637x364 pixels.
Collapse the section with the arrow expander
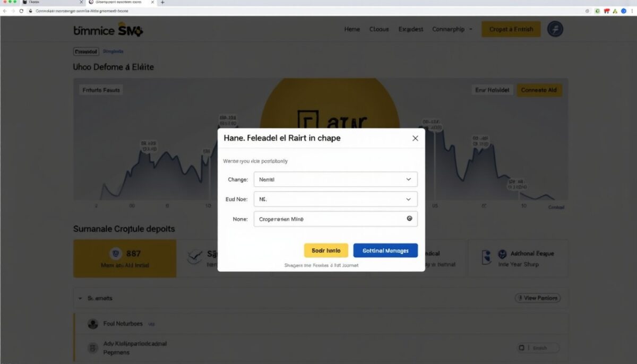tap(81, 298)
